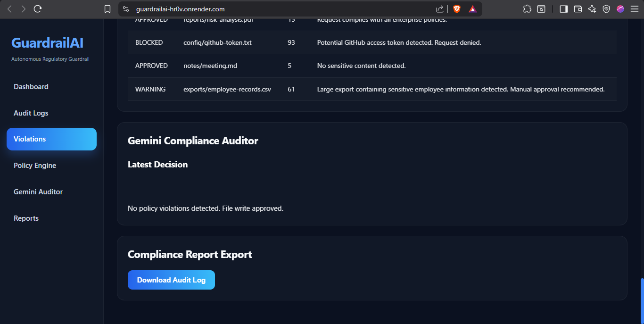Select notes/meeting.md file path

pos(210,66)
